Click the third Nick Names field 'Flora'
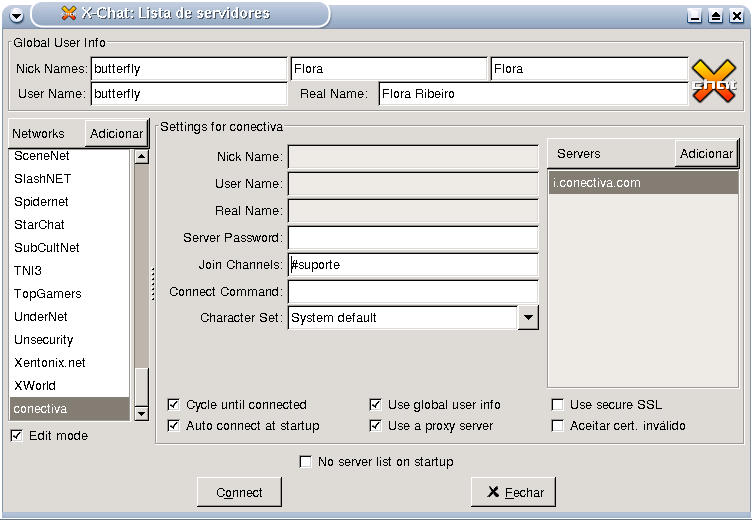 coord(589,69)
